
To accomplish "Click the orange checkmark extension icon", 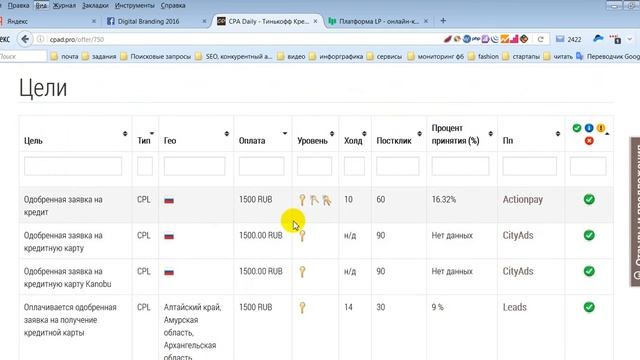I will (505, 39).
